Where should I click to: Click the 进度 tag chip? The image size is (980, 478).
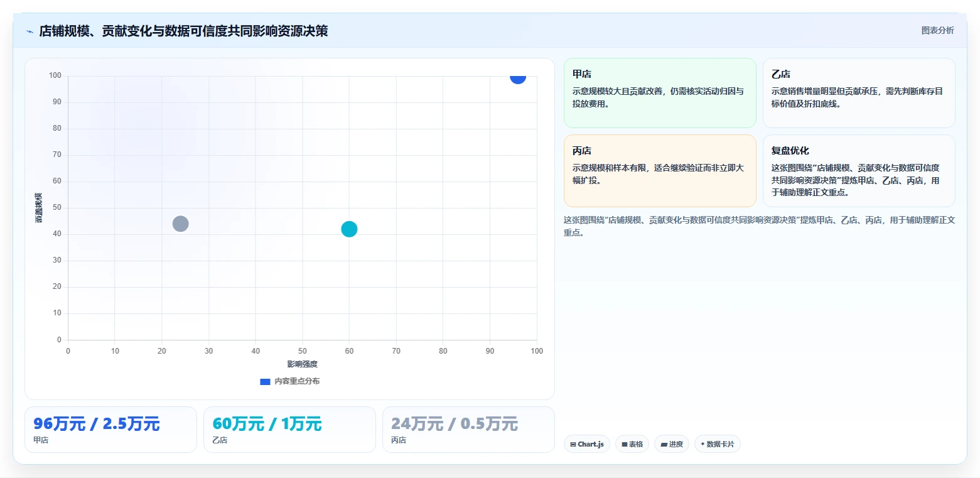click(x=672, y=444)
